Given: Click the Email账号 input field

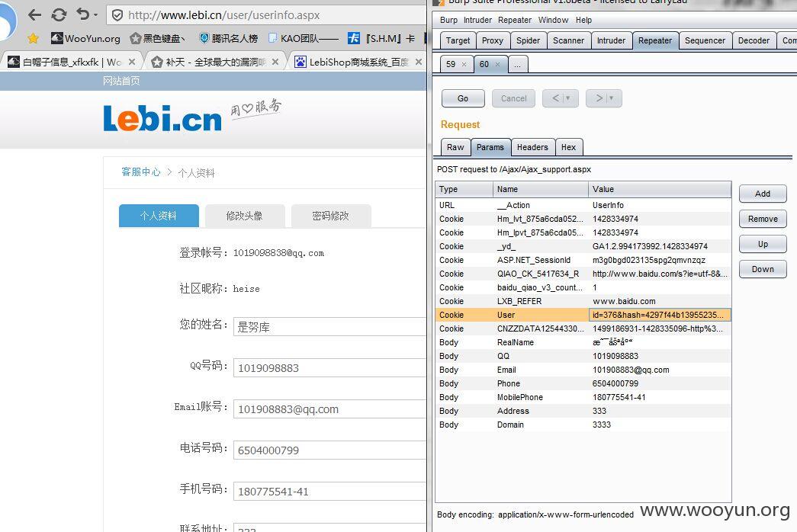Looking at the screenshot, I should click(329, 409).
